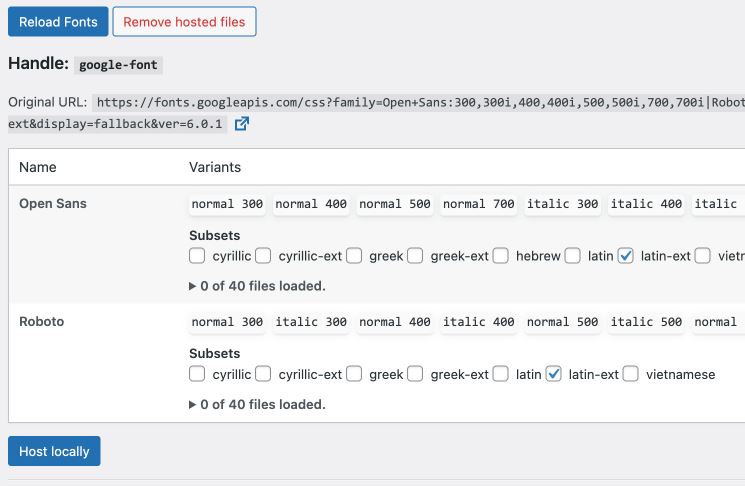The height and width of the screenshot is (486, 745).
Task: Click Remove hosted files button
Action: [184, 22]
